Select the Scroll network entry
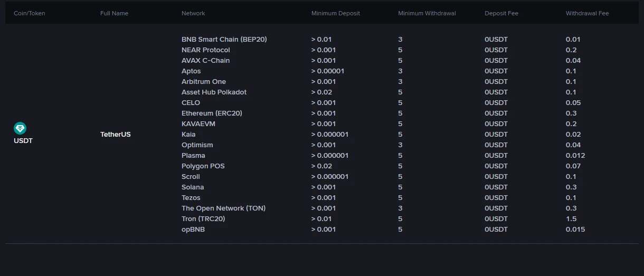 [x=191, y=177]
